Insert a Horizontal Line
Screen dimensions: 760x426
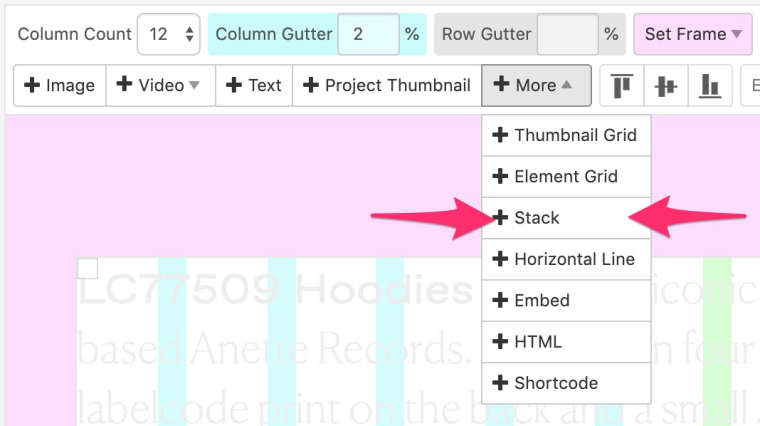pos(566,259)
